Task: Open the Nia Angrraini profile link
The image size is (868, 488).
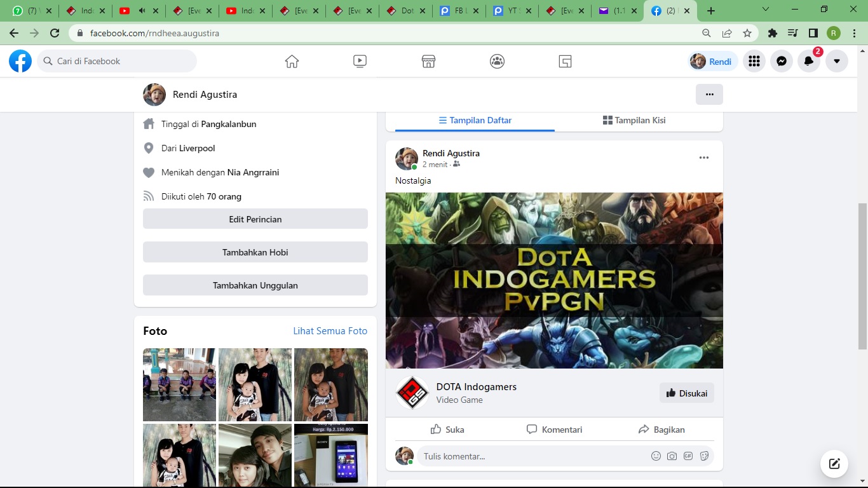Action: click(x=253, y=172)
